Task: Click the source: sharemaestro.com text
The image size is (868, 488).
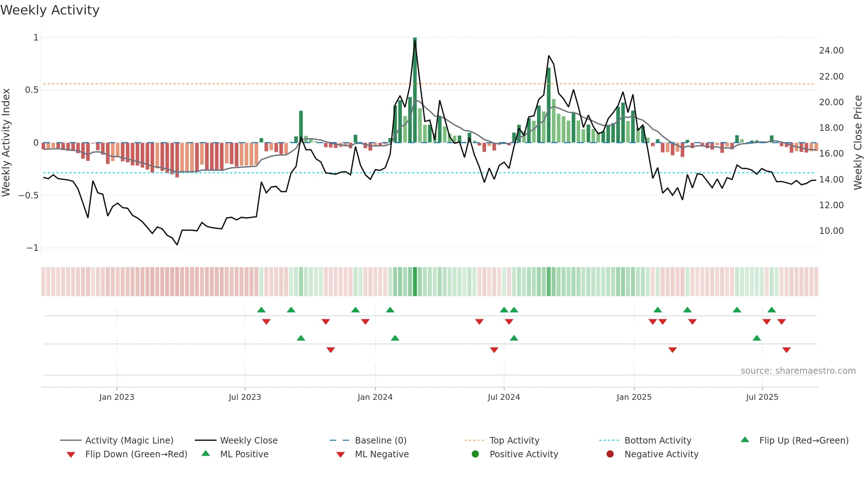Action: 798,371
